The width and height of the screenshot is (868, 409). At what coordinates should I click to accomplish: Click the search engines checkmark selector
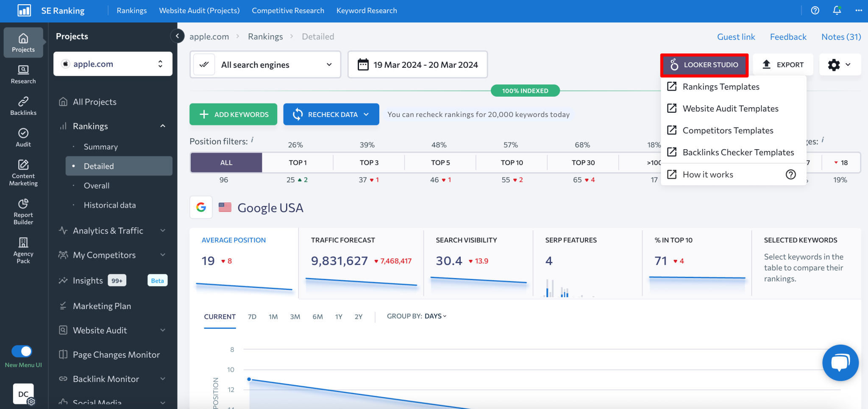pos(204,64)
